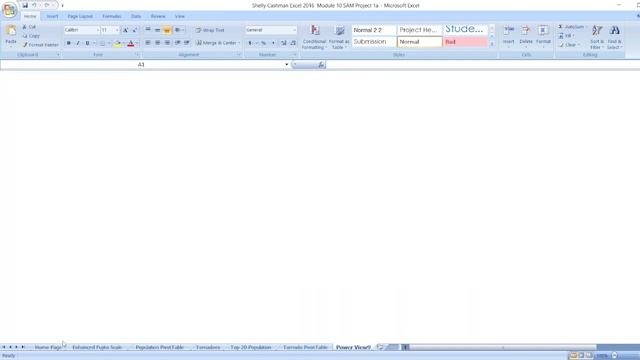This screenshot has height=360, width=640.
Task: Set middle vertical alignment
Action: [157, 30]
